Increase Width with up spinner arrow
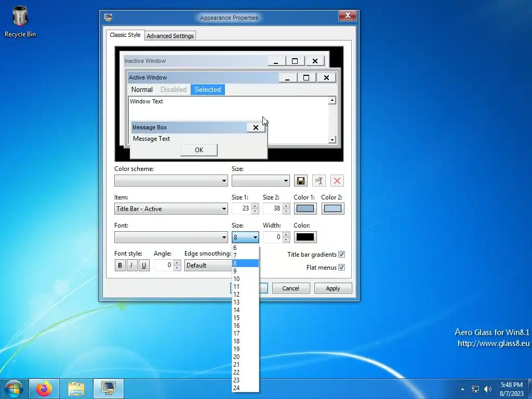 pos(286,234)
